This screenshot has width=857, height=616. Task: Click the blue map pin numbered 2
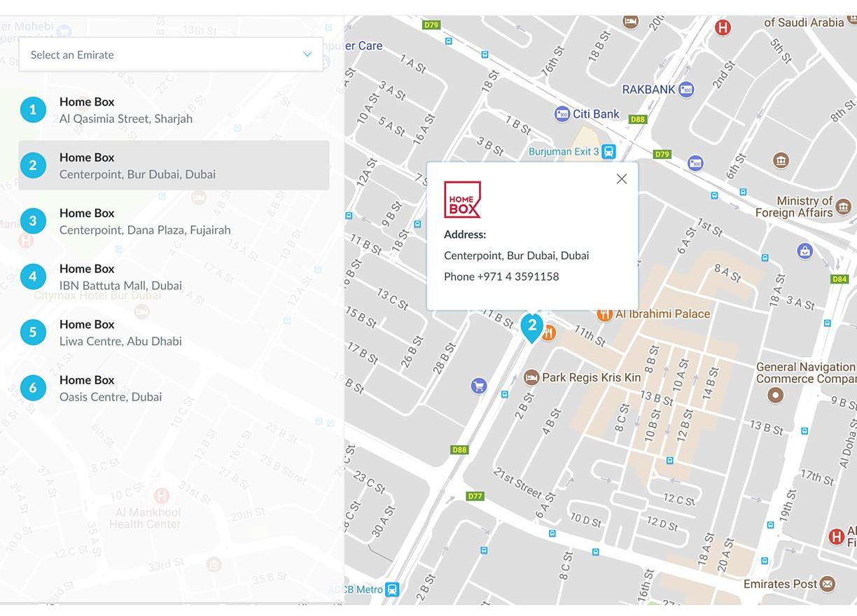[532, 327]
